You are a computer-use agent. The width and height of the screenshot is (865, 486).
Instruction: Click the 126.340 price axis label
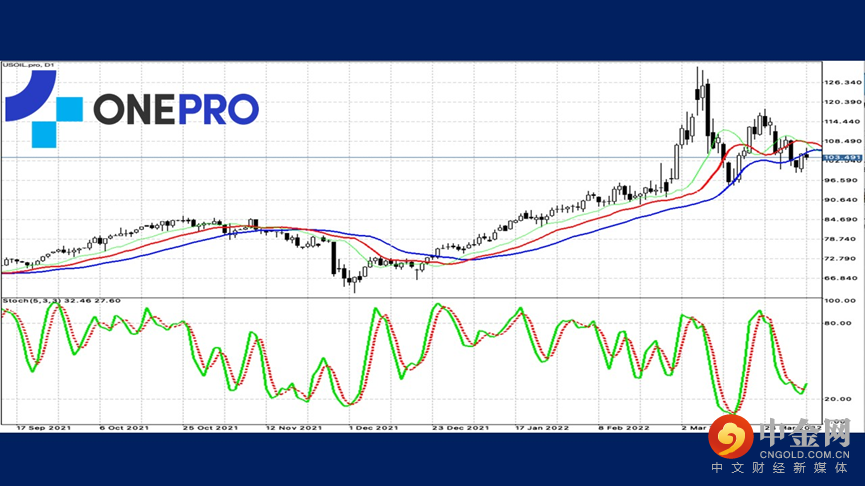842,82
